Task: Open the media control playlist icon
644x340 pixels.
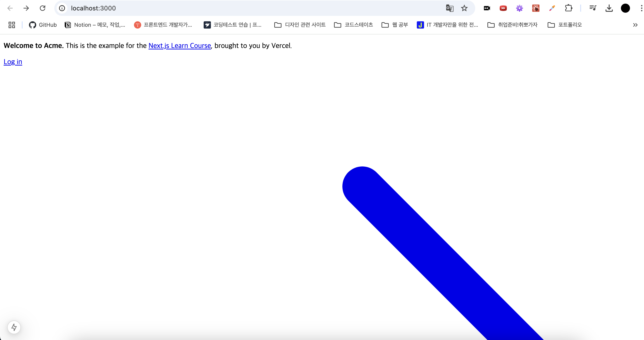Action: click(x=593, y=8)
